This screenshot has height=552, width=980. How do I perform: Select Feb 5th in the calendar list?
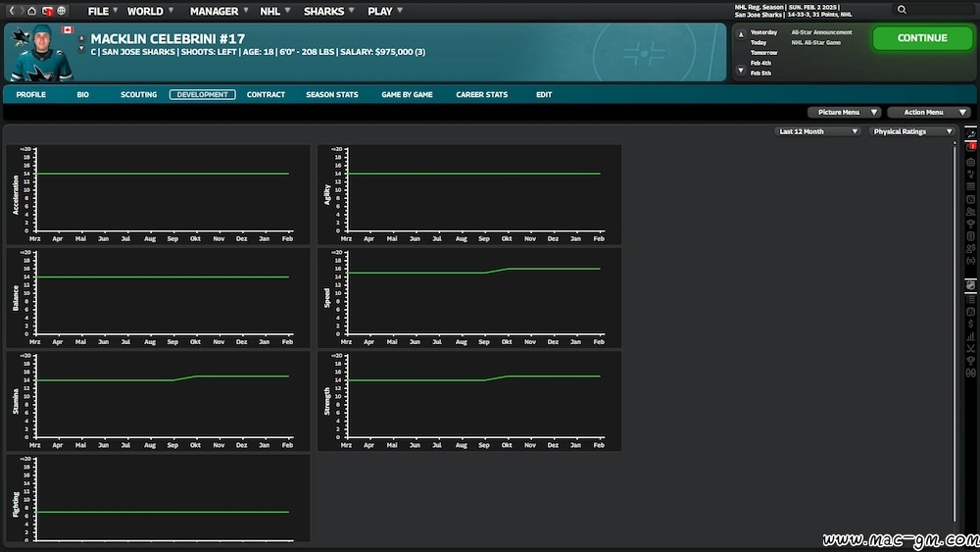[x=760, y=74]
